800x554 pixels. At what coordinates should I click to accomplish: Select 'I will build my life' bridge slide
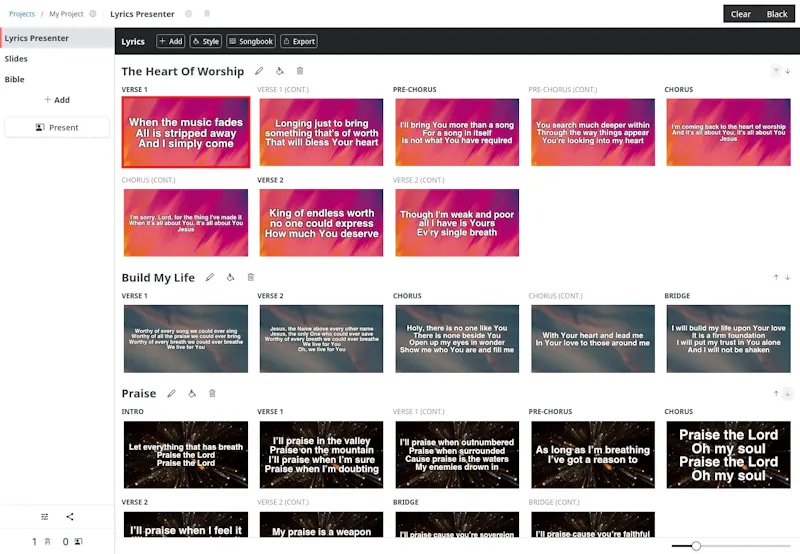[729, 339]
